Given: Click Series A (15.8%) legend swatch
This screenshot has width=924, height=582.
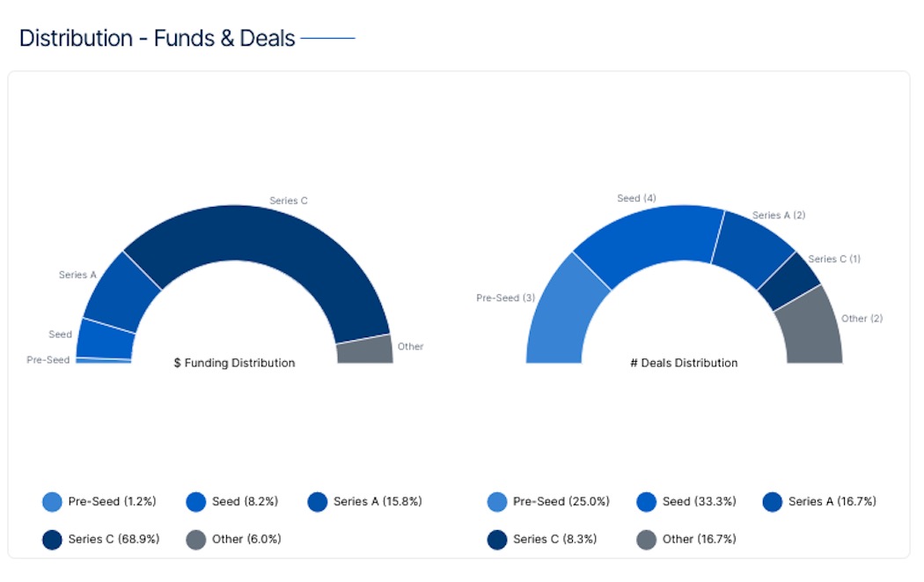Looking at the screenshot, I should tap(318, 502).
